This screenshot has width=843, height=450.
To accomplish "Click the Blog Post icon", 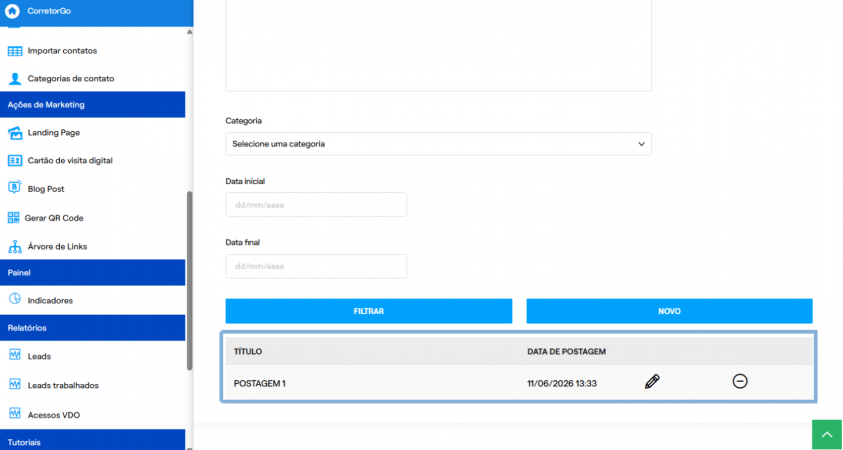I will (15, 188).
